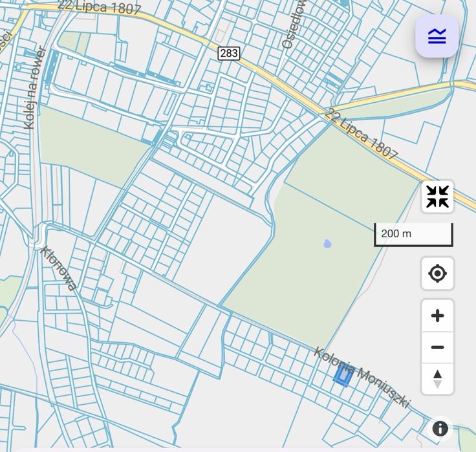
Task: Collapse the map with exit fullscreen icon
Action: click(x=437, y=197)
